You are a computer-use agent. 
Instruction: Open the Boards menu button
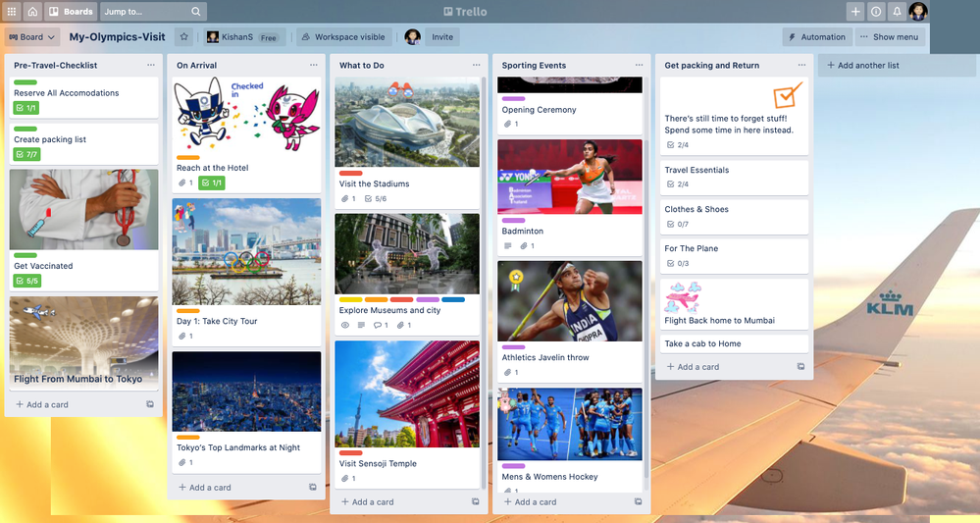(x=71, y=11)
